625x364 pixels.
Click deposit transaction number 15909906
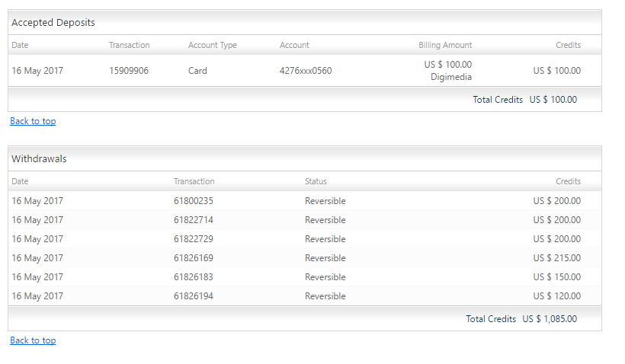(x=129, y=71)
